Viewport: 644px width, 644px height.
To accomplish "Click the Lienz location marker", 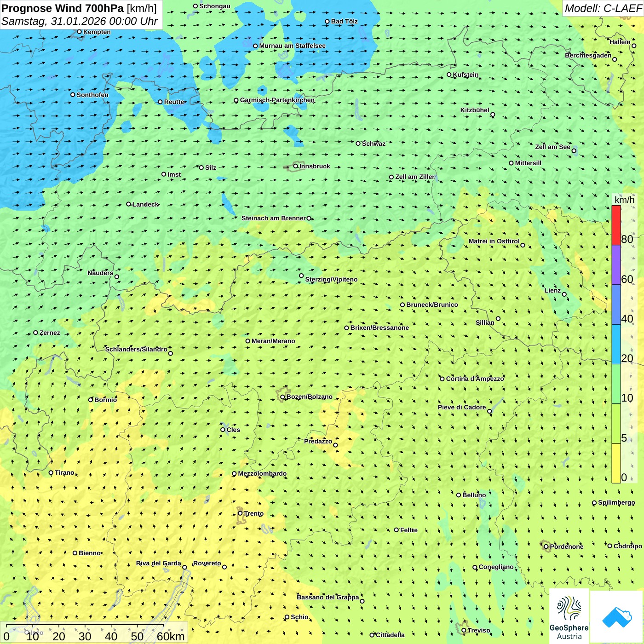I will (x=564, y=294).
